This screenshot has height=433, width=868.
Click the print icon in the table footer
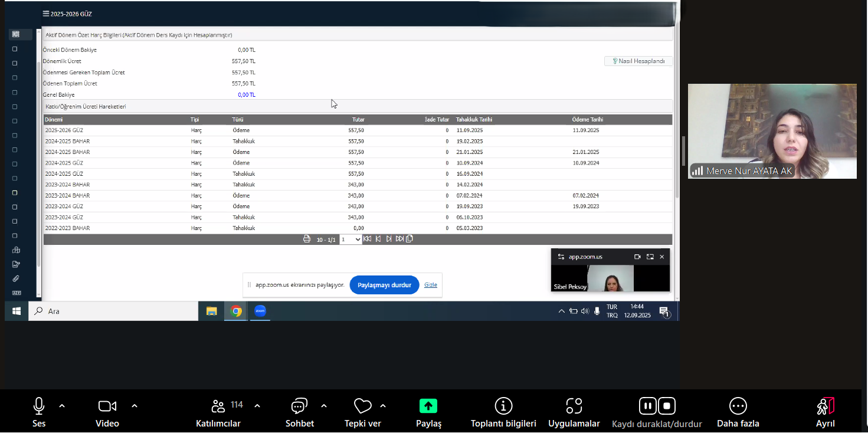point(306,239)
